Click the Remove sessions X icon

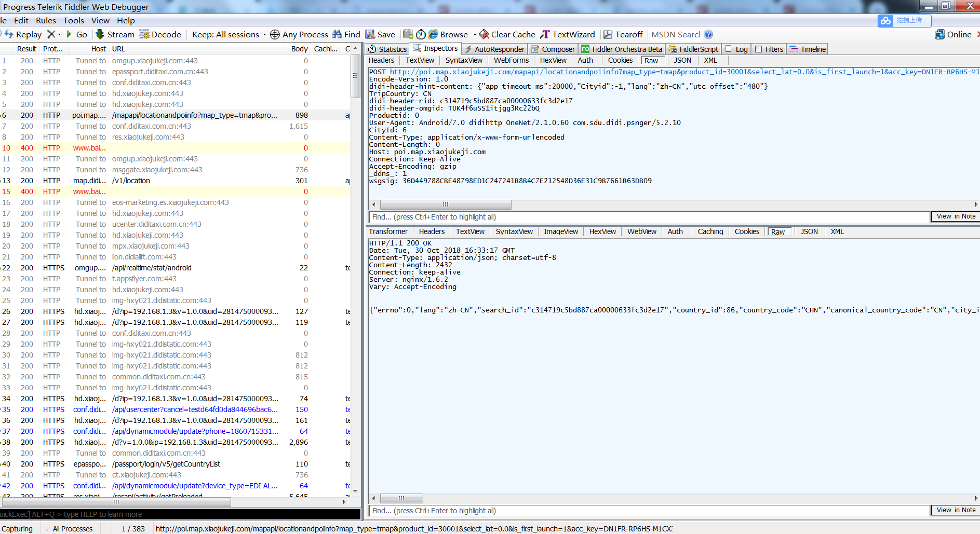pyautogui.click(x=51, y=34)
